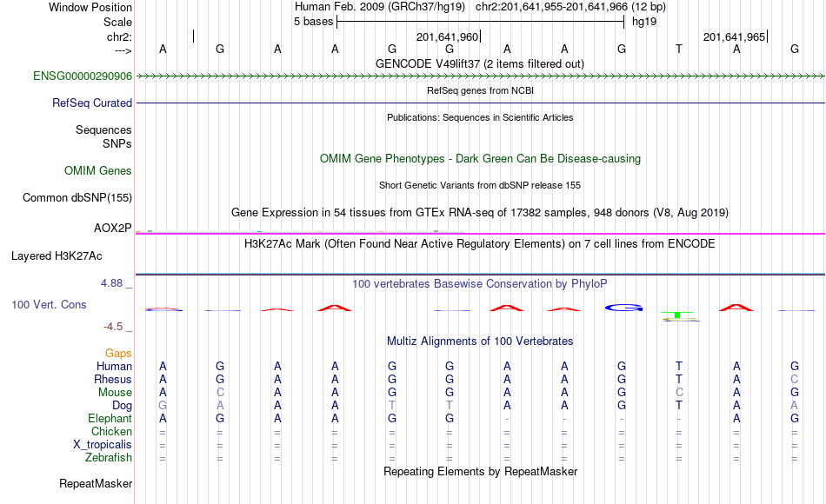Image resolution: width=826 pixels, height=504 pixels.
Task: Click the 201,641,965 ruler position
Action: tap(735, 36)
